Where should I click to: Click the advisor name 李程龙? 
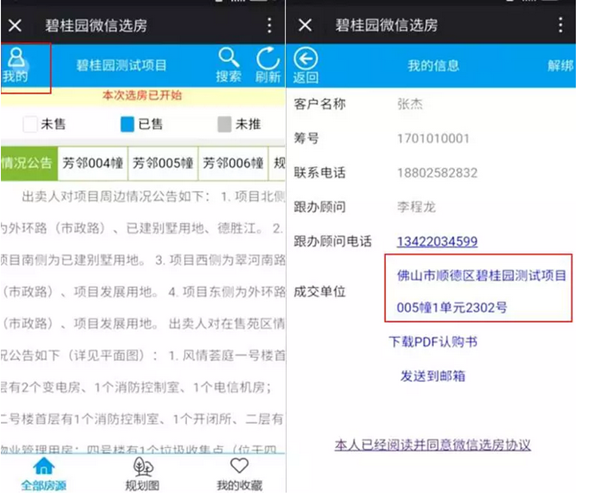click(416, 207)
